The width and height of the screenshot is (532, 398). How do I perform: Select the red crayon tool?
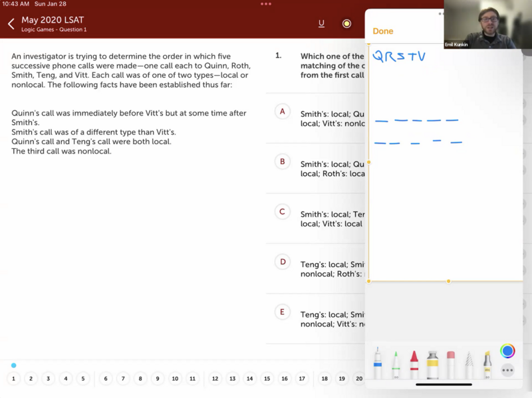click(x=414, y=364)
